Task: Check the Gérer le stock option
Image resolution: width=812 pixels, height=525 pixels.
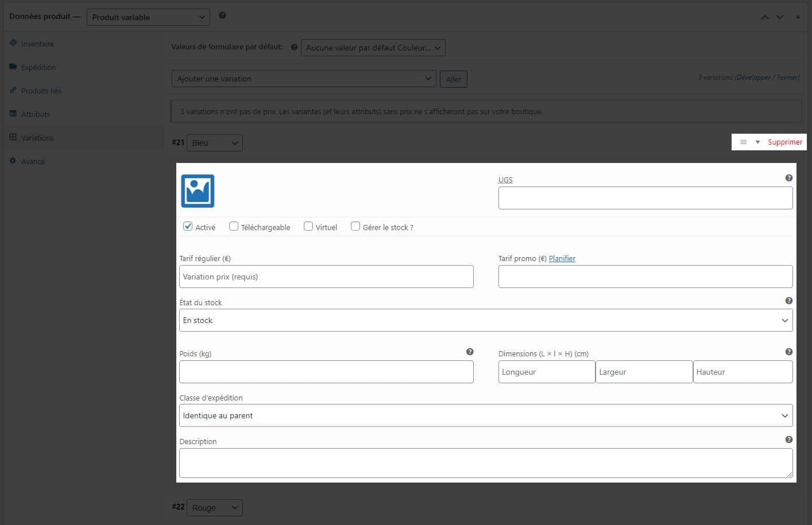Action: 355,226
